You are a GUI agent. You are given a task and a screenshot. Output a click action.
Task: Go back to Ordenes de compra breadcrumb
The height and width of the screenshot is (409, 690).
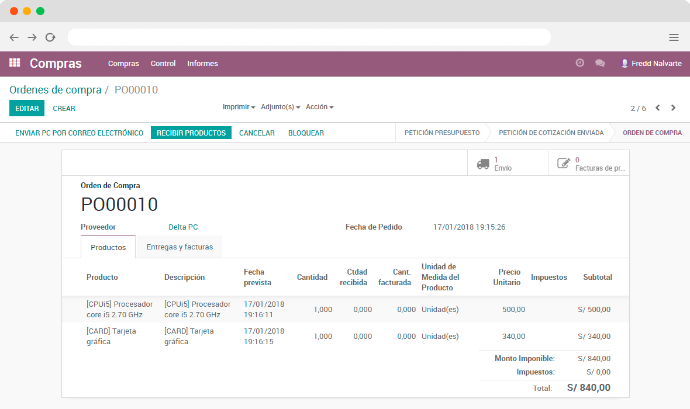55,90
